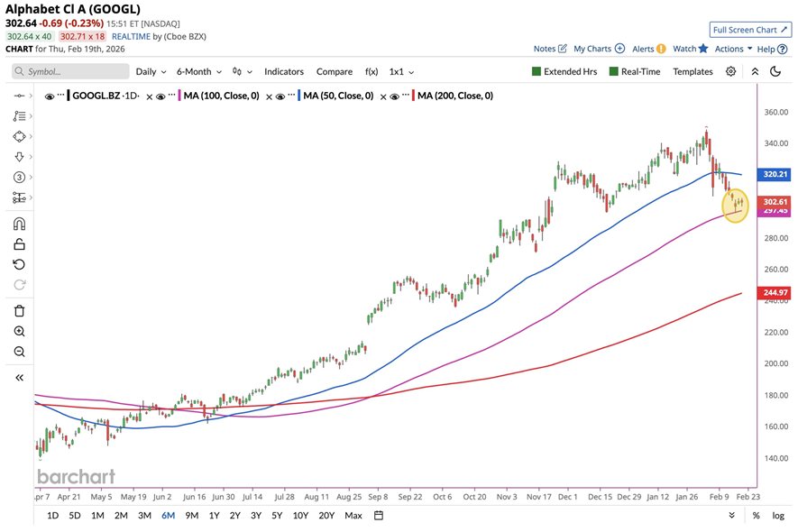This screenshot has width=798, height=532.
Task: Zoom out of the chart
Action: coord(19,352)
